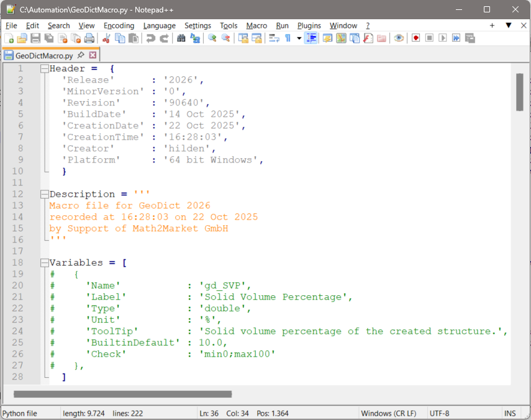The width and height of the screenshot is (531, 420).
Task: Run macro multiple times icon
Action: [455, 38]
